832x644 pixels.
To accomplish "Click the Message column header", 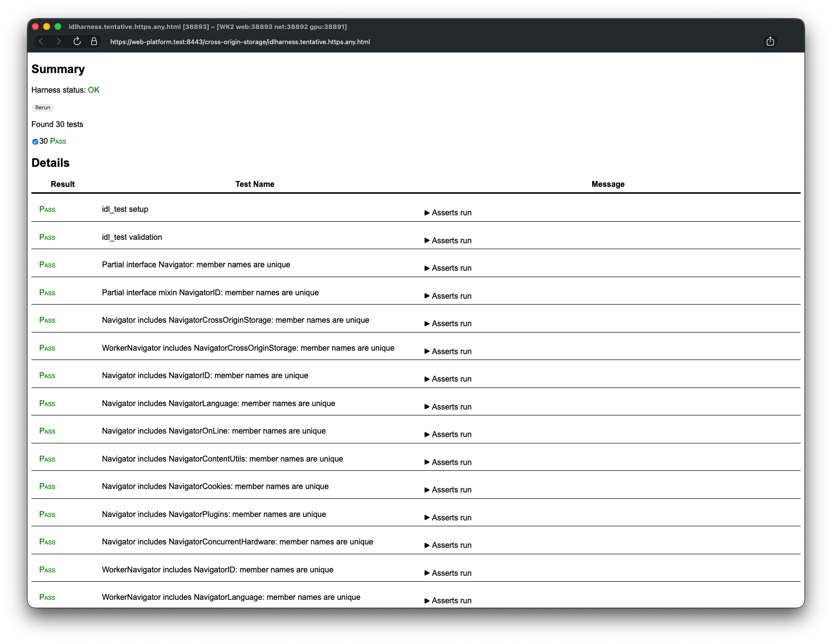I will (608, 184).
